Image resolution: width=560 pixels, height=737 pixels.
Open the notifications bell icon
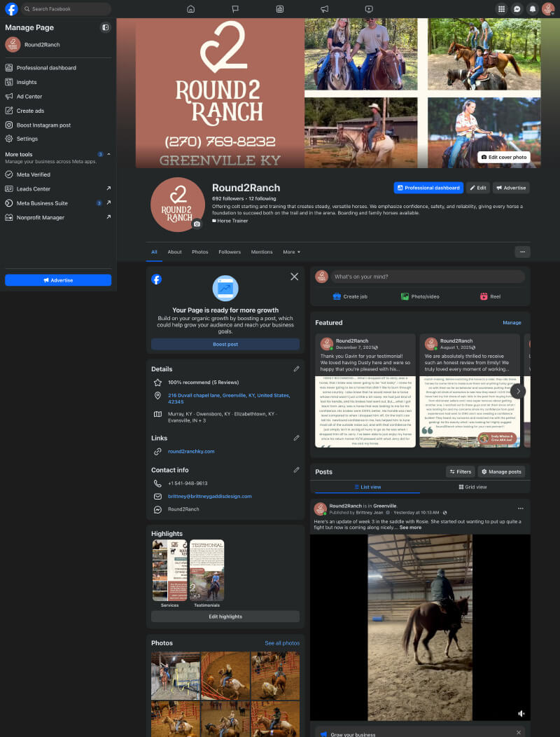tap(533, 9)
